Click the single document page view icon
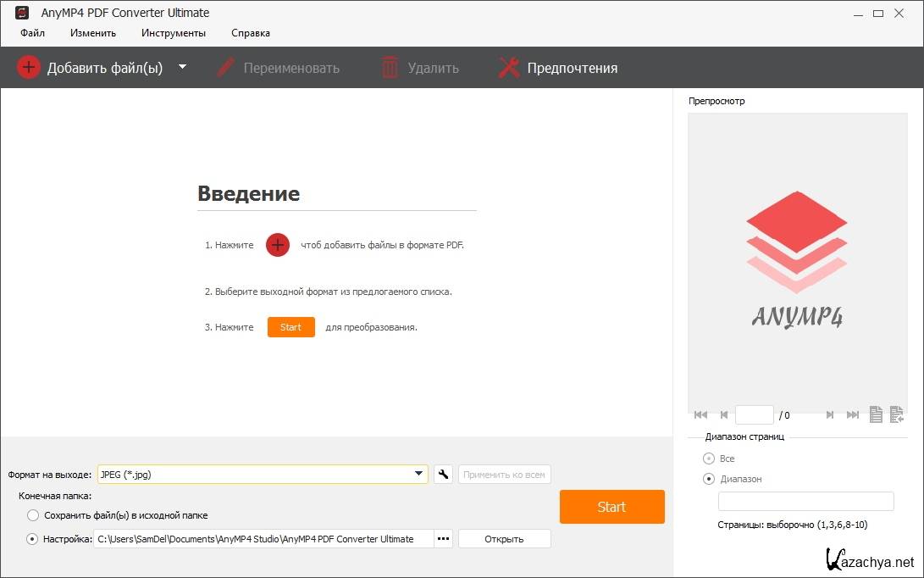This screenshot has width=924, height=578. click(x=876, y=414)
